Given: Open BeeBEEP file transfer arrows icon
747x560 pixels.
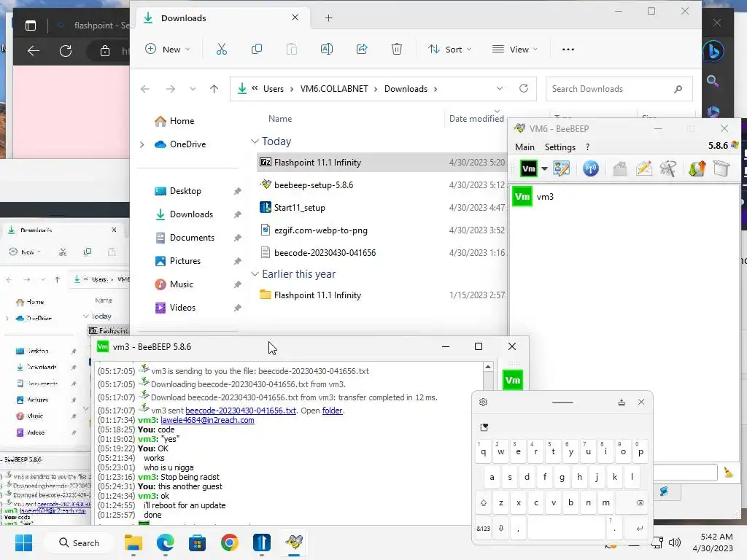Looking at the screenshot, I should coord(697,168).
